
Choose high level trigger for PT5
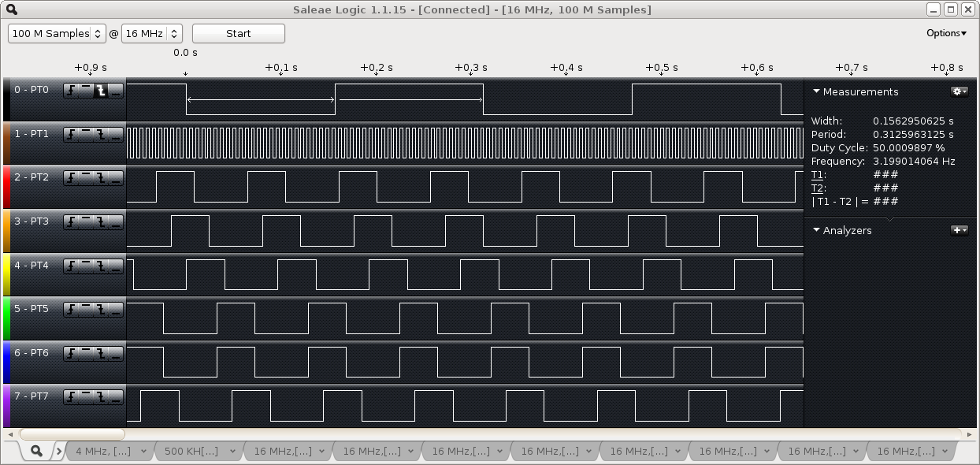[x=86, y=310]
